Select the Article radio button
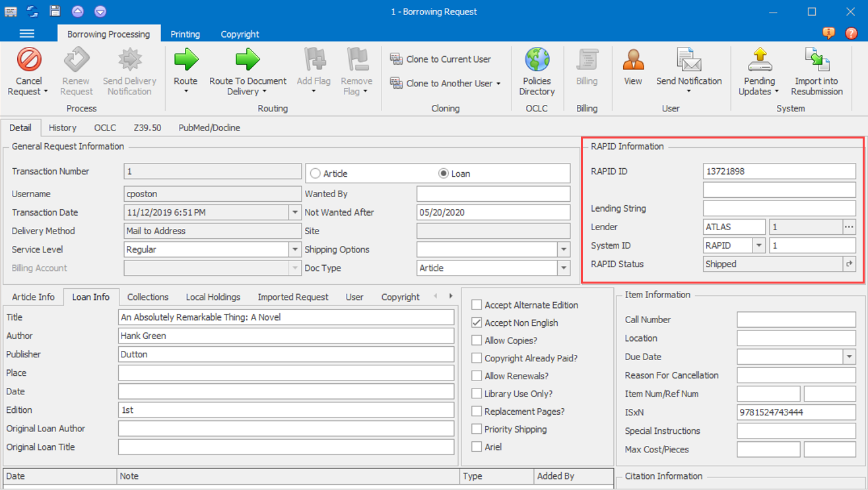Image resolution: width=868 pixels, height=490 pixels. (x=315, y=173)
